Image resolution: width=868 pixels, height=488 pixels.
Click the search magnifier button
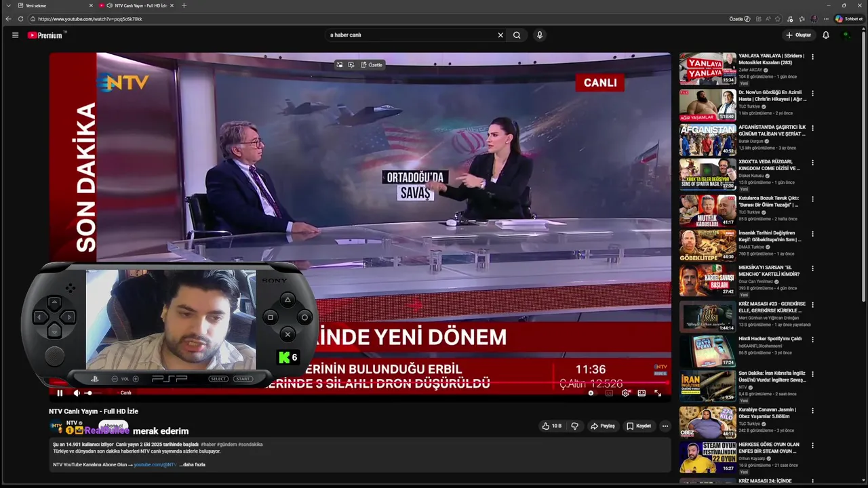(x=517, y=35)
